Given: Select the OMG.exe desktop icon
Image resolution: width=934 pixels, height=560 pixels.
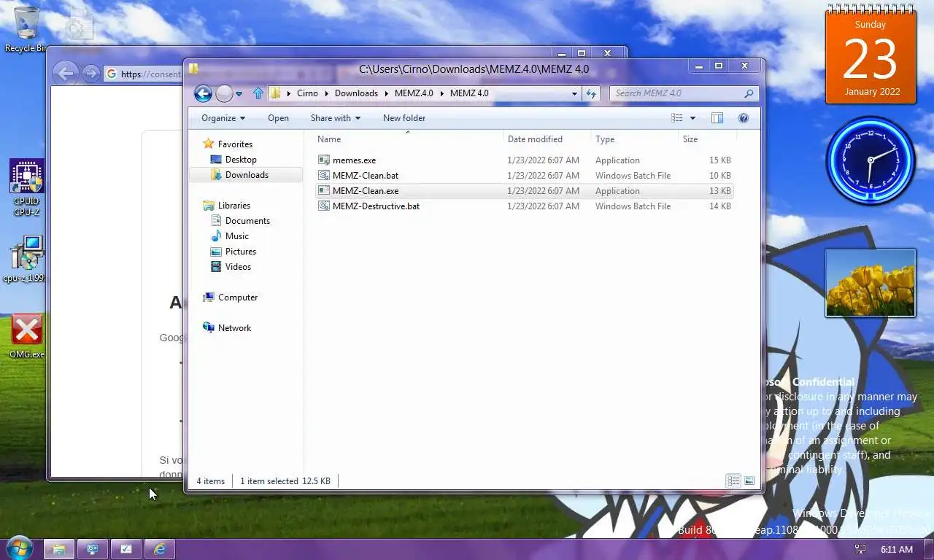Looking at the screenshot, I should (x=26, y=337).
